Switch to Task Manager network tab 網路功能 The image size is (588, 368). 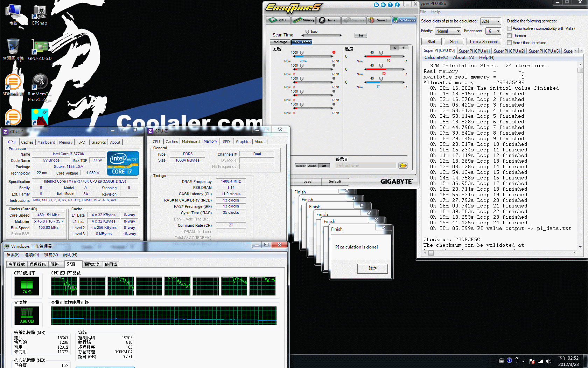92,264
